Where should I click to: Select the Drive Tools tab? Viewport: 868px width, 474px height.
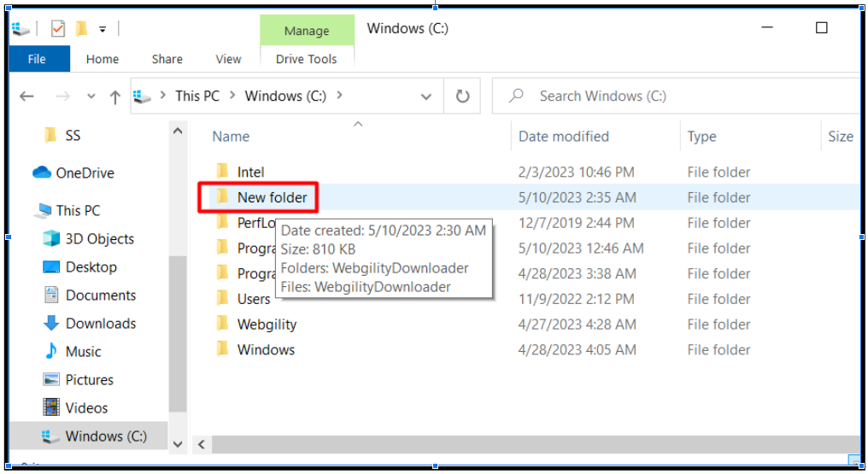[306, 59]
